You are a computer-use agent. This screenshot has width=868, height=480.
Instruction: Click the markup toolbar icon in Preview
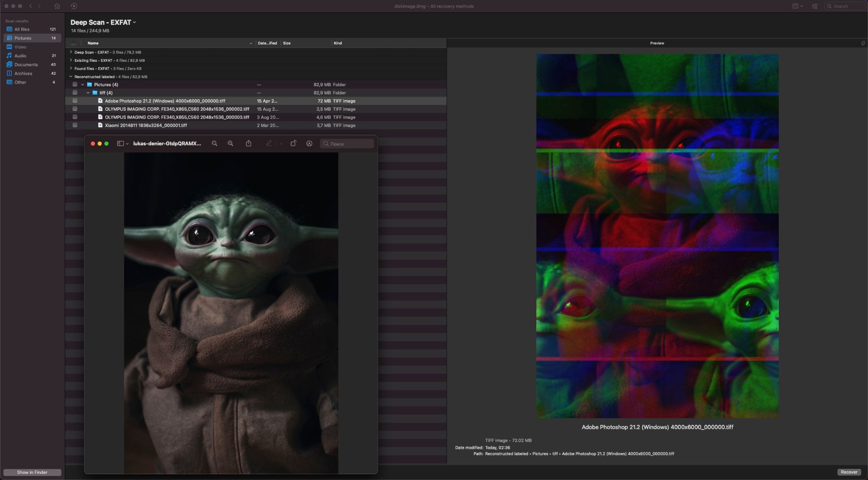click(309, 144)
